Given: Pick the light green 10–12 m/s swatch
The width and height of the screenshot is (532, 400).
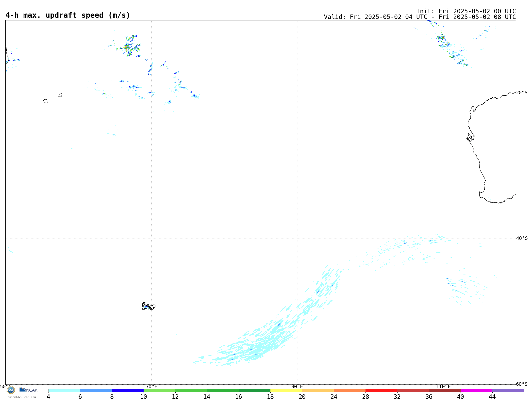Looking at the screenshot, I should [x=159, y=391].
